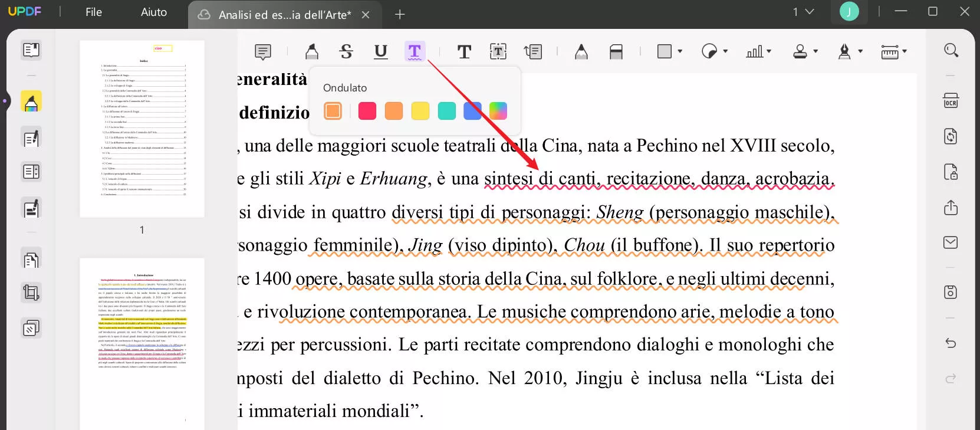
Task: Open the Batch process layers icon
Action: coord(31,327)
